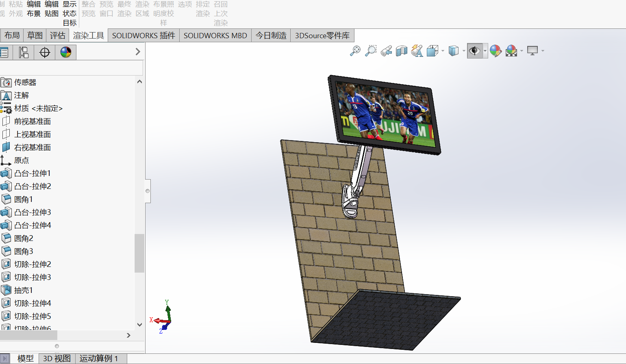Click the View Orientation cube icon

(432, 51)
